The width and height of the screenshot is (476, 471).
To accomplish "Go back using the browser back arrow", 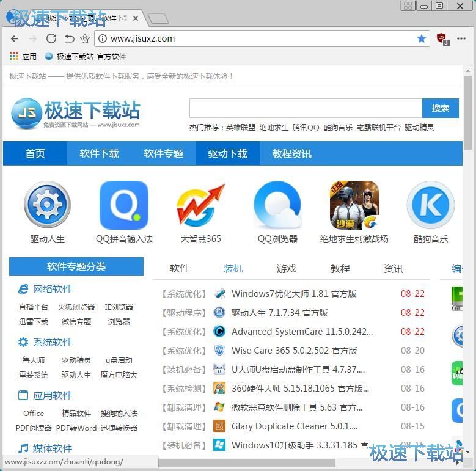I will coord(15,38).
